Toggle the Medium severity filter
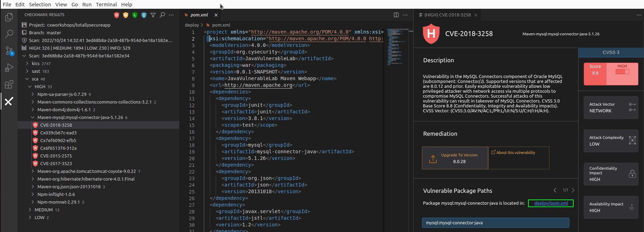Viewport: 644px width, 232px height. pyautogui.click(x=126, y=15)
